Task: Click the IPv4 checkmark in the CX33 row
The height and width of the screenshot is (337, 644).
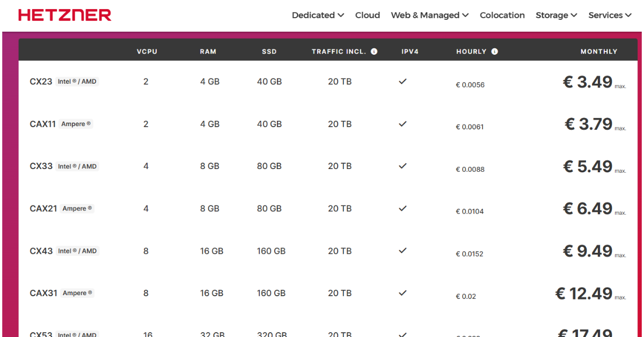Action: click(402, 166)
